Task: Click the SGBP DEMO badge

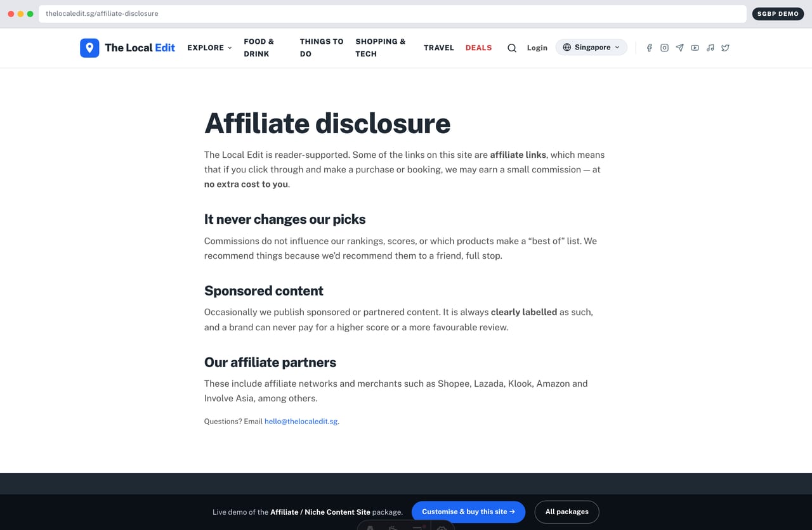Action: tap(778, 13)
